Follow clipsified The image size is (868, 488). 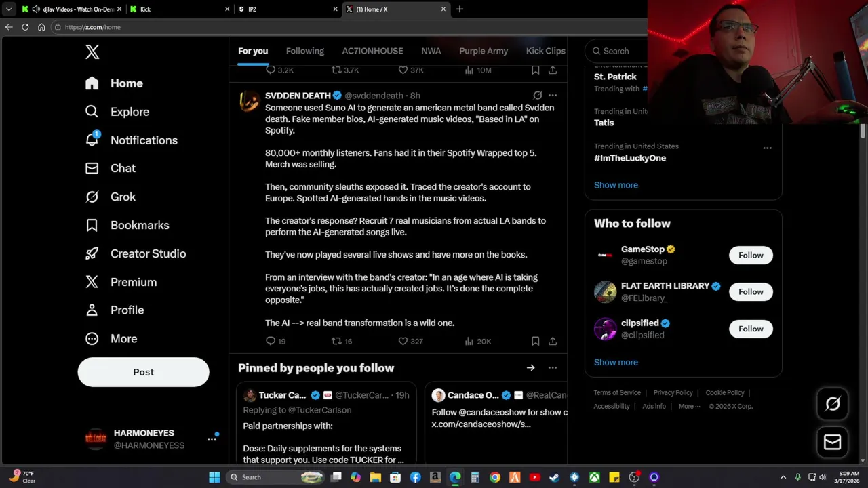click(x=751, y=329)
